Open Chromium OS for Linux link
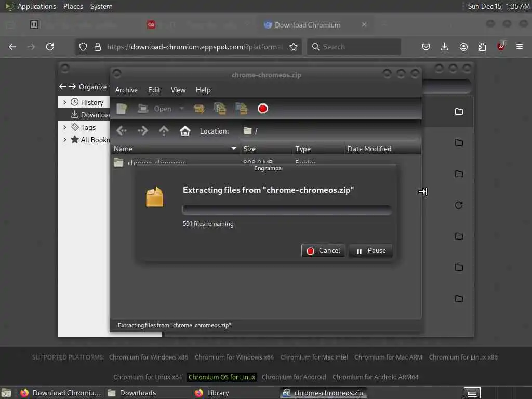Image resolution: width=532 pixels, height=399 pixels. tap(222, 377)
